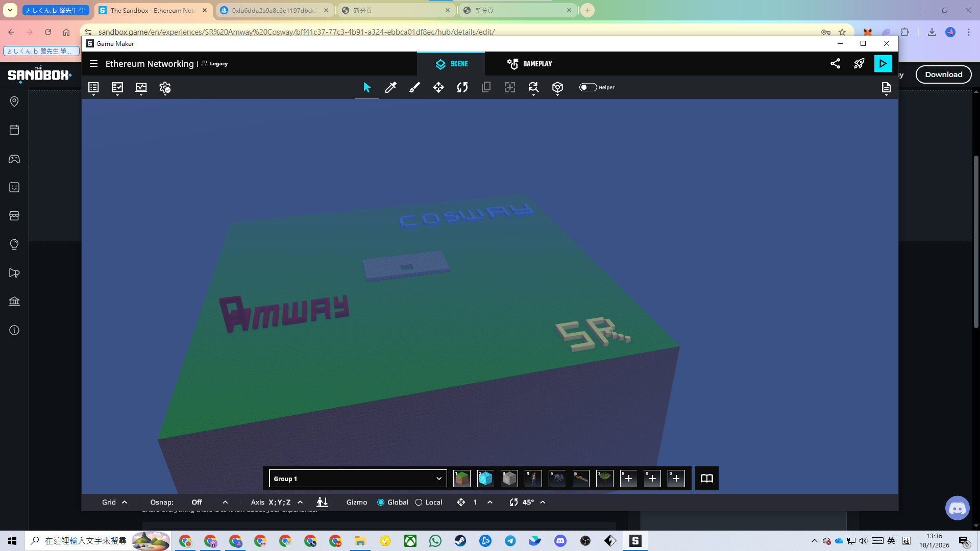The image size is (980, 551).
Task: Open the library book icon
Action: pyautogui.click(x=707, y=479)
